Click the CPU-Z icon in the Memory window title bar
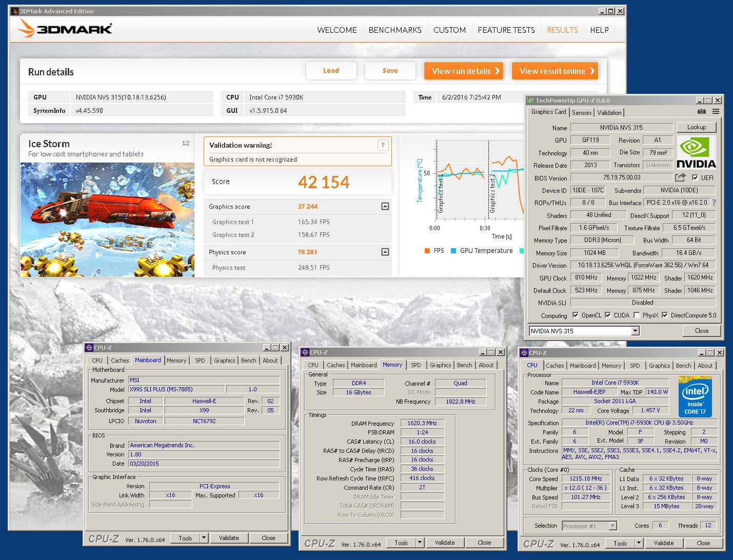Image resolution: width=733 pixels, height=560 pixels. click(x=305, y=352)
